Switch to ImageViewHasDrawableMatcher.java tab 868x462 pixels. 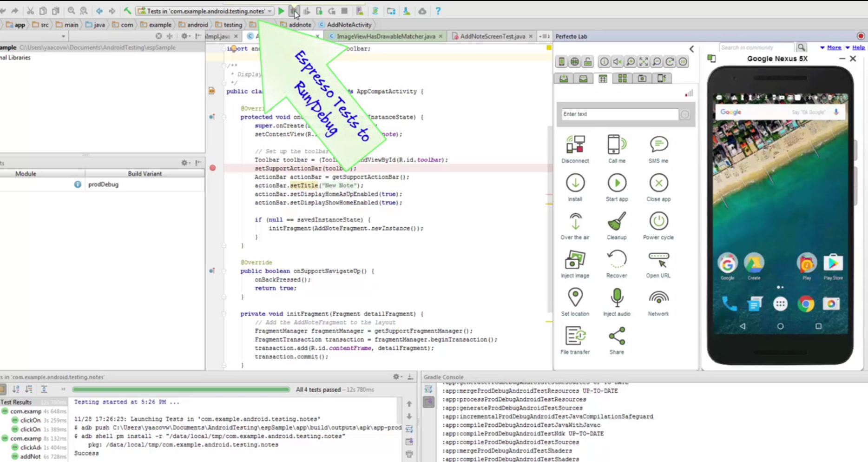point(385,36)
